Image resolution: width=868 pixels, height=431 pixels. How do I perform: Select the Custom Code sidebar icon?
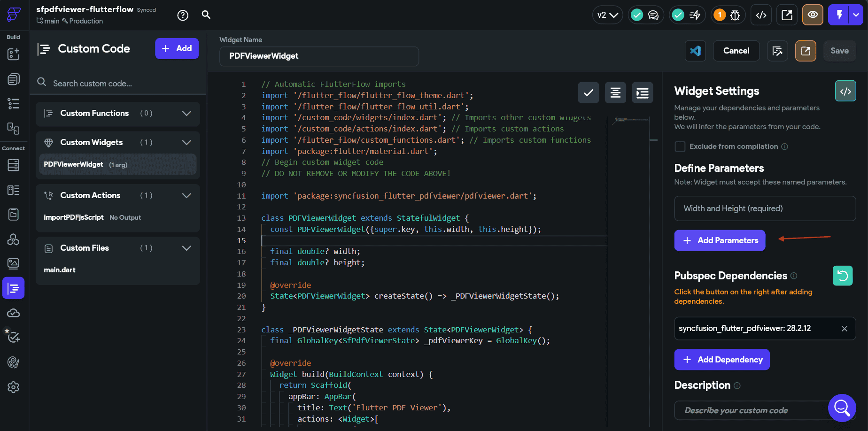point(14,288)
